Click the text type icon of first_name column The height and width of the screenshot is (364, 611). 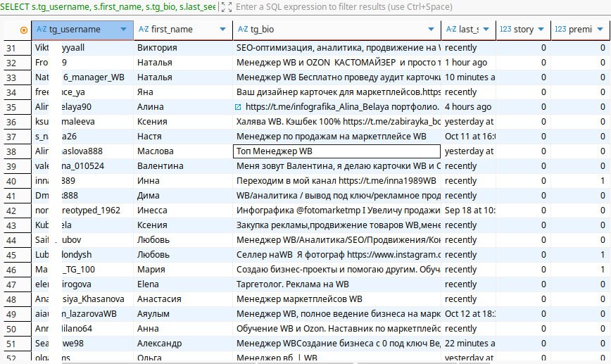pyautogui.click(x=144, y=30)
